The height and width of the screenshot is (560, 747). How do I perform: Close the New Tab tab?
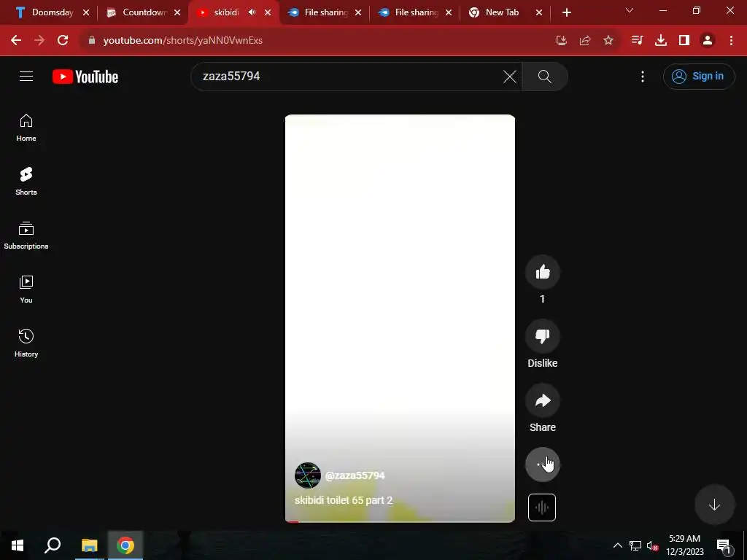(539, 12)
